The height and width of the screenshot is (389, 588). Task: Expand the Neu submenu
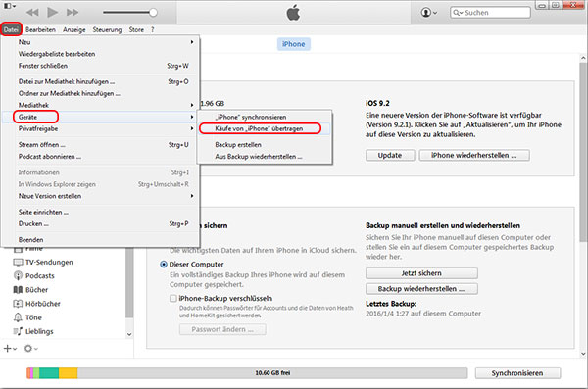pos(100,42)
